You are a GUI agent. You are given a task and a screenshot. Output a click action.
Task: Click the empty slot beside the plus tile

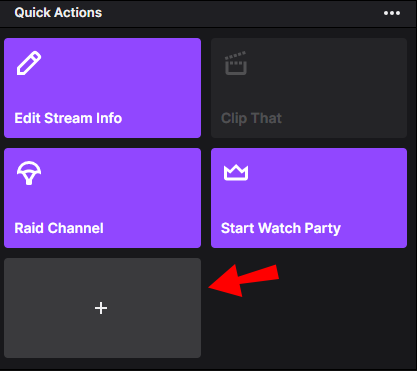click(309, 308)
